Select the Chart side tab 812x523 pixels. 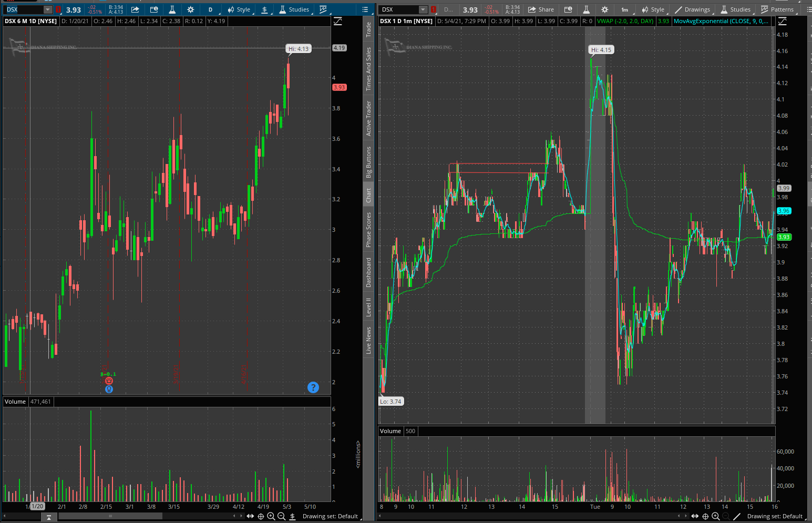pyautogui.click(x=368, y=195)
